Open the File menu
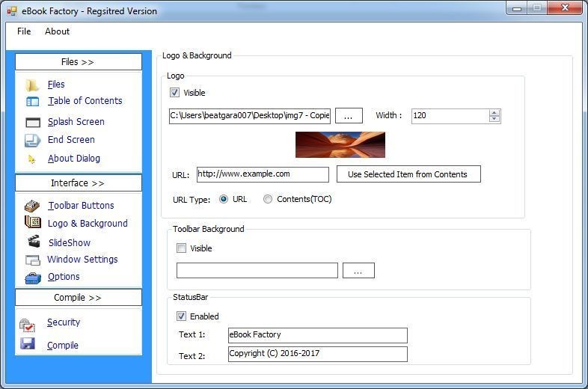Image resolution: width=588 pixels, height=389 pixels. point(24,31)
